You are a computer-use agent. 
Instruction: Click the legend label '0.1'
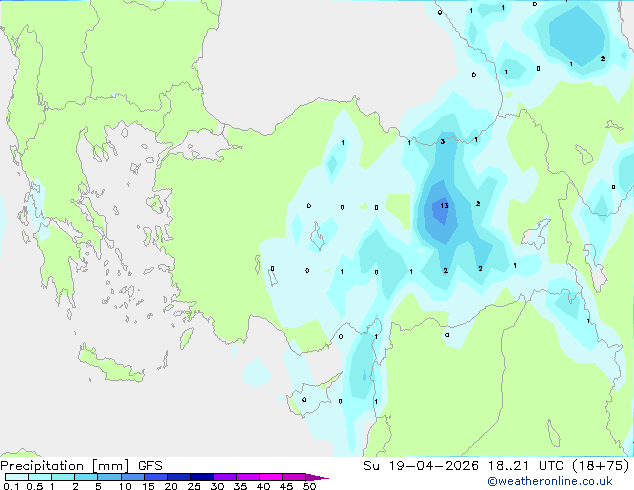(11, 486)
